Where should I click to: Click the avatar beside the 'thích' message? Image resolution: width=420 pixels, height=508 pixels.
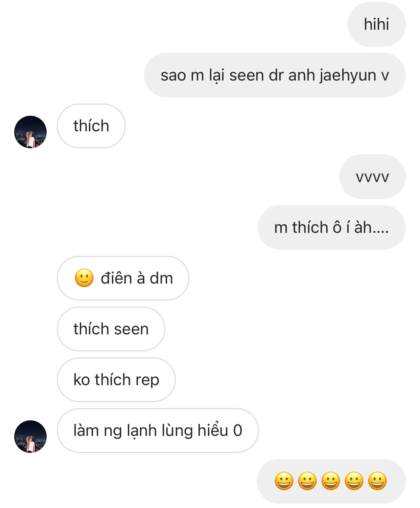[30, 132]
